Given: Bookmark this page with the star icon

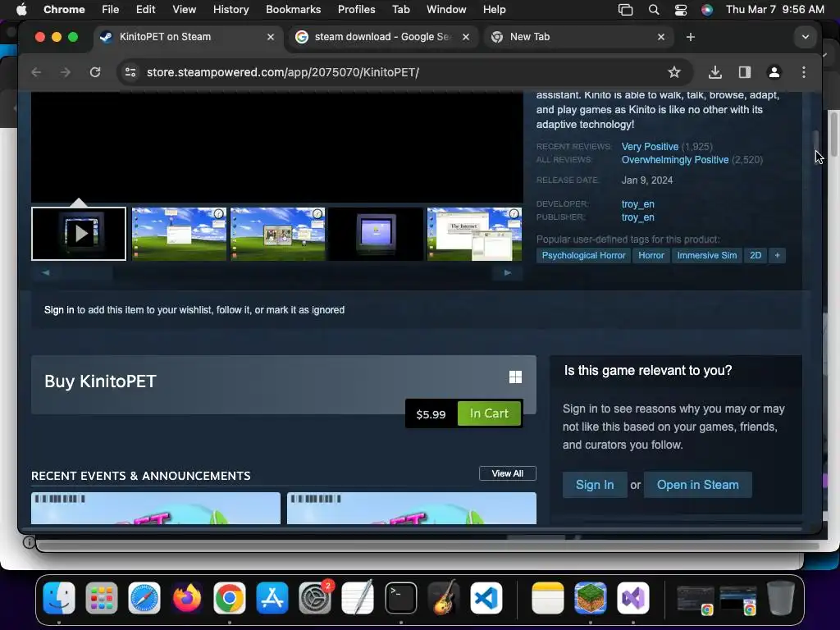Looking at the screenshot, I should [674, 72].
